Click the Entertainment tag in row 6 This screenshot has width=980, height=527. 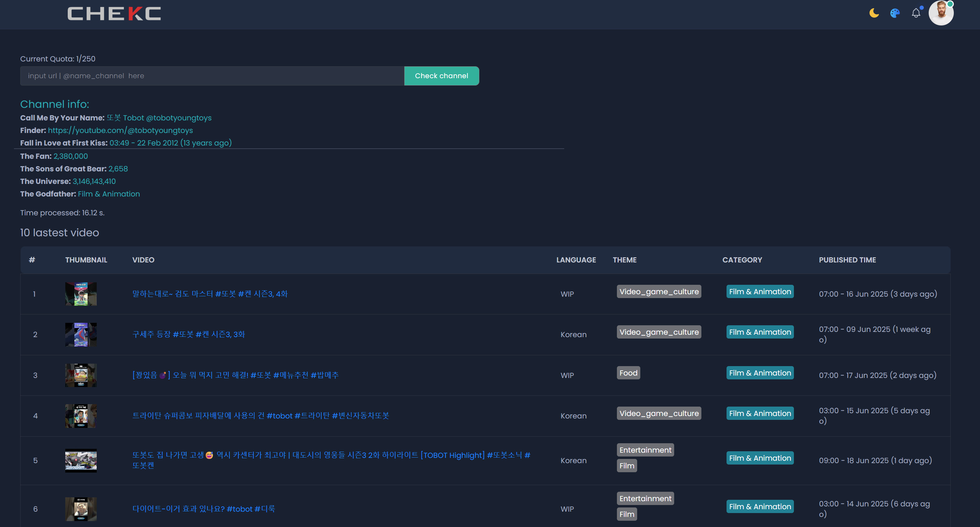645,498
